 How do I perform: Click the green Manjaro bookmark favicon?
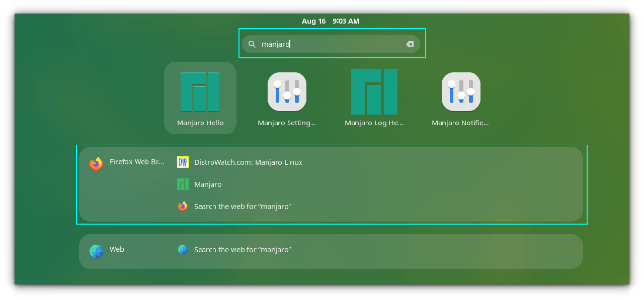pos(183,184)
